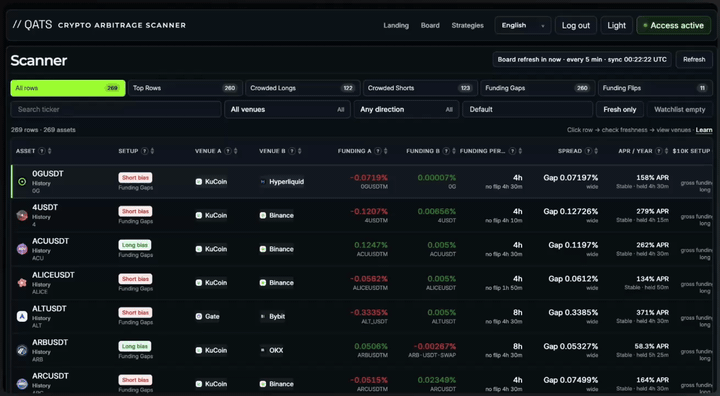Screen dimensions: 720x396
Task: Toggle the Fresh only filter
Action: point(619,109)
